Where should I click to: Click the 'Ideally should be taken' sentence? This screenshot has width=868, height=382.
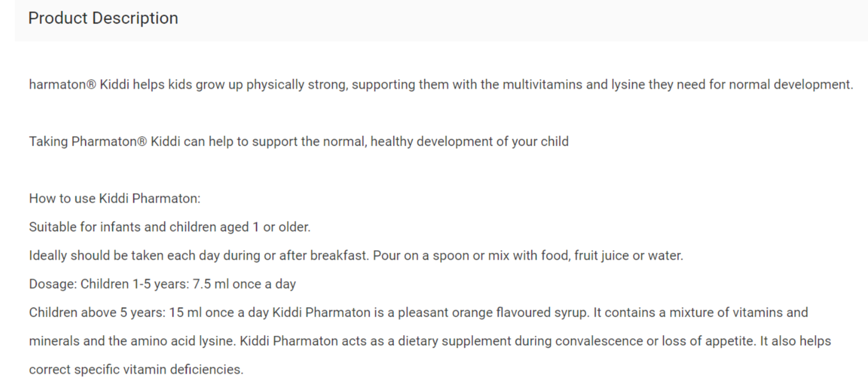click(356, 256)
